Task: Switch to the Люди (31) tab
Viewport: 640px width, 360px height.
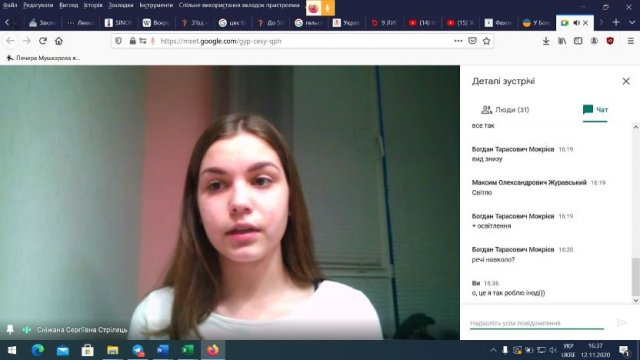Action: [x=505, y=110]
